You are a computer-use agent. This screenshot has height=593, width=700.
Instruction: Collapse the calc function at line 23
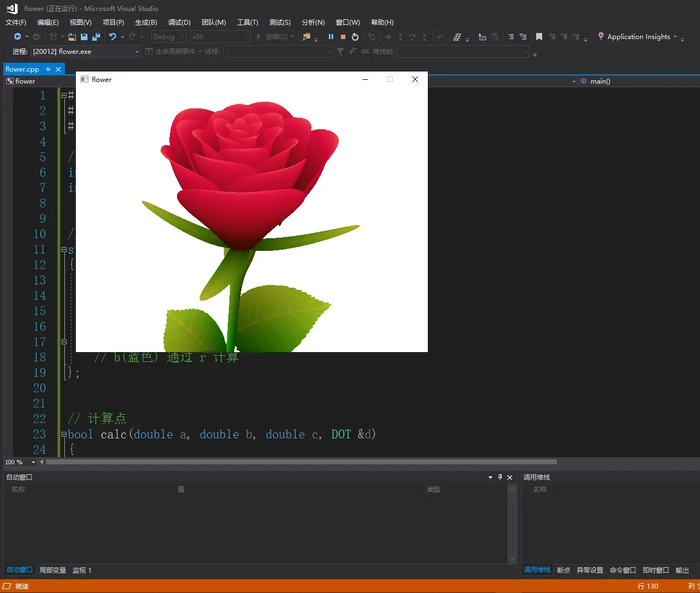[64, 435]
